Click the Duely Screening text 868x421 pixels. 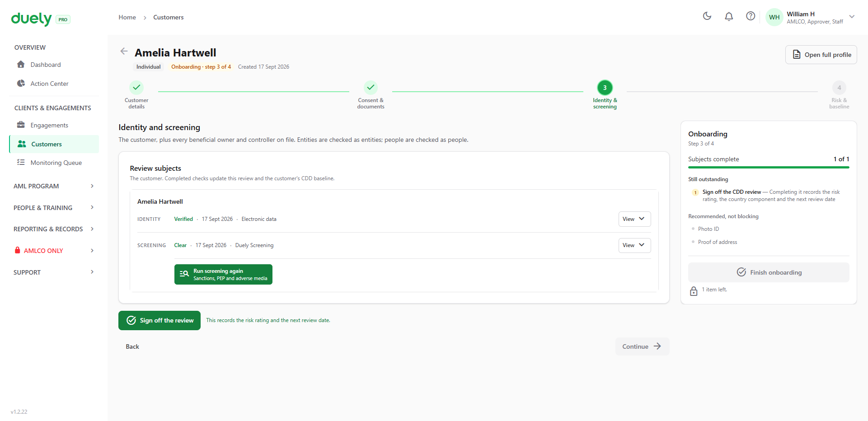tap(254, 245)
